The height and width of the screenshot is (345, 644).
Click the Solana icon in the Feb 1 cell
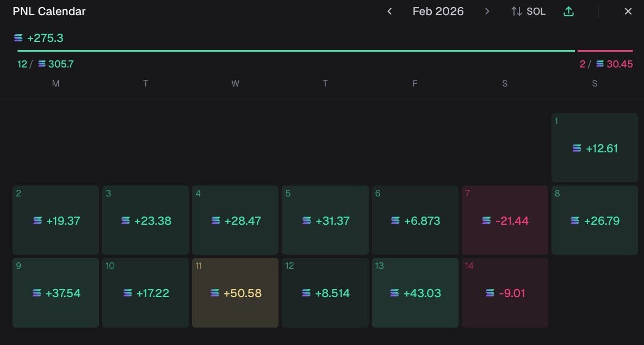click(x=577, y=148)
